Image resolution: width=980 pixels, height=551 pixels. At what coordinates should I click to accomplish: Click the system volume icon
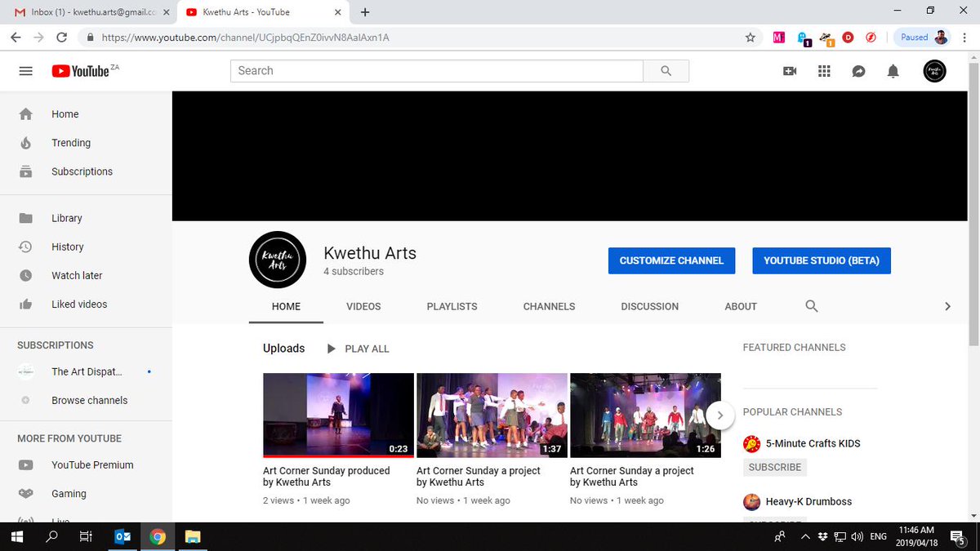pyautogui.click(x=857, y=536)
